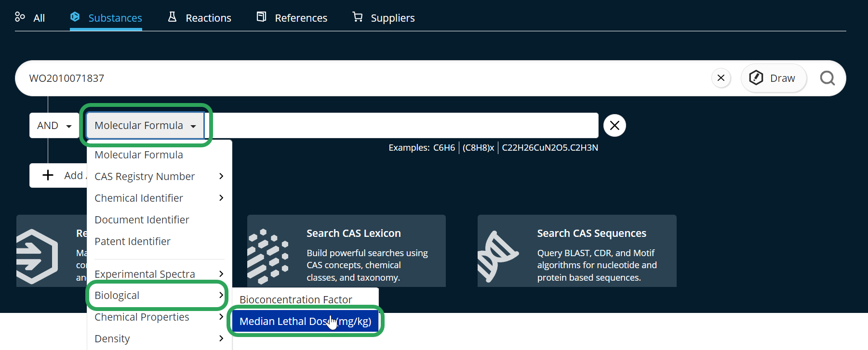Choose Patent Identifier option
The height and width of the screenshot is (350, 868).
[160, 241]
